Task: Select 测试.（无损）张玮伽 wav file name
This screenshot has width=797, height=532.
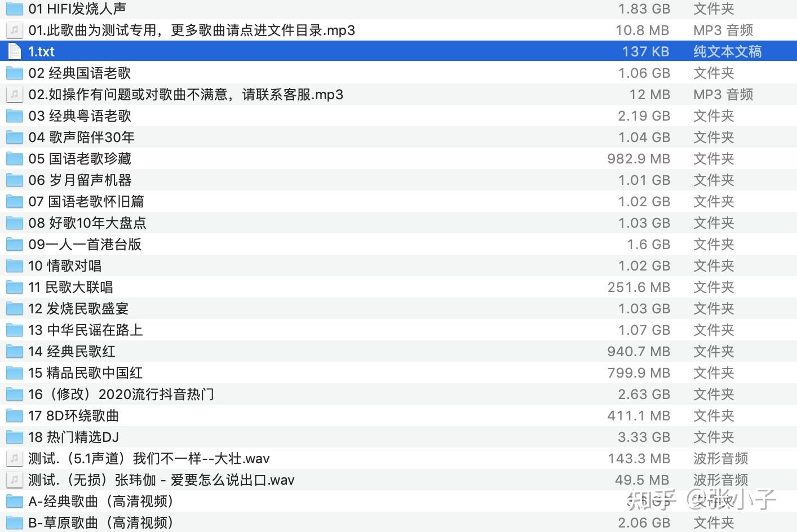Action: (161, 480)
